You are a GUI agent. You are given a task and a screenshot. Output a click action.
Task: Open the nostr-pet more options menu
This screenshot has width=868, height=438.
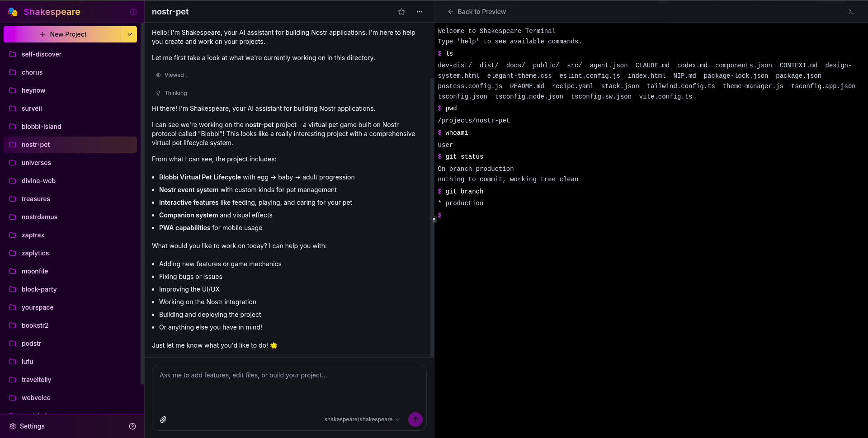(420, 12)
